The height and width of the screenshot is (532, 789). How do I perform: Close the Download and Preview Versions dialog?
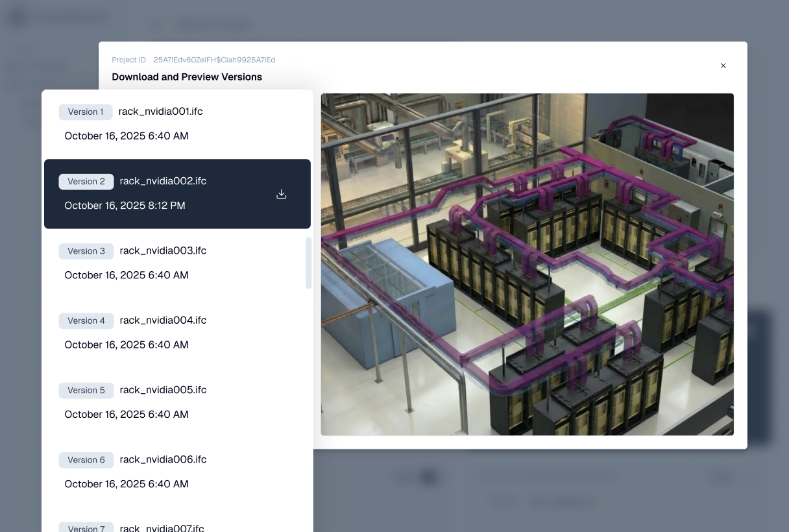(x=723, y=66)
